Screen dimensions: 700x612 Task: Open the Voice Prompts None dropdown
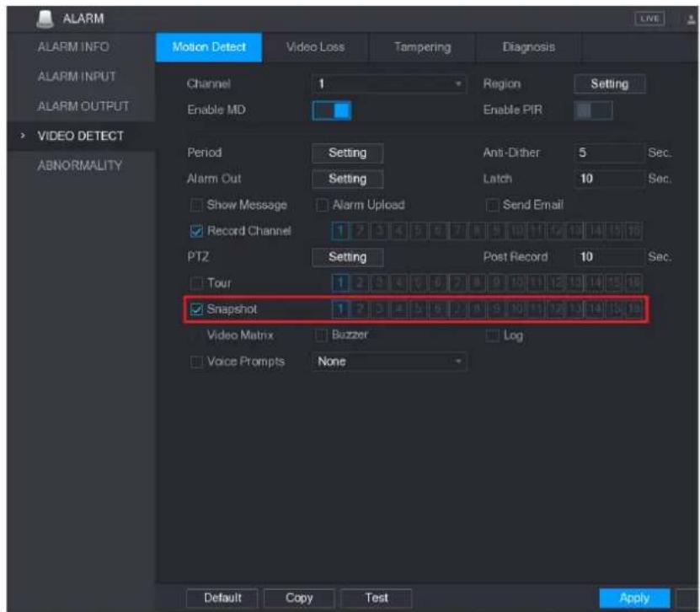tap(389, 362)
